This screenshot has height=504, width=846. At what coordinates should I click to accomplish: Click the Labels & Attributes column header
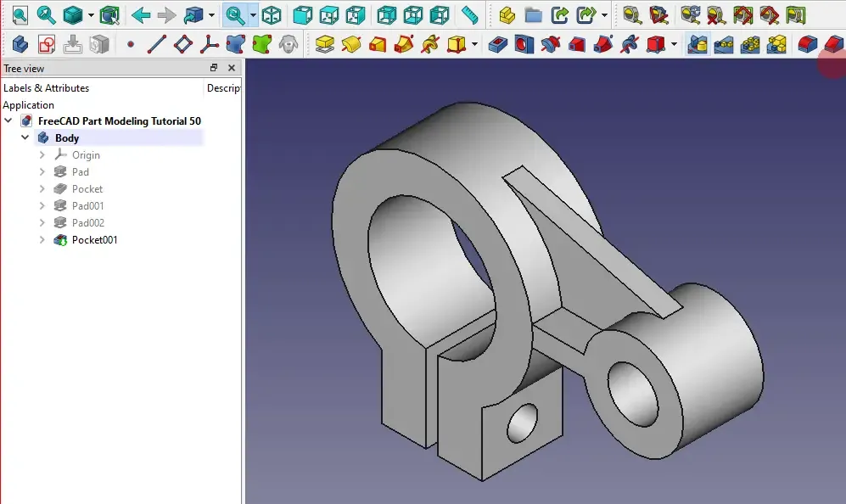46,88
